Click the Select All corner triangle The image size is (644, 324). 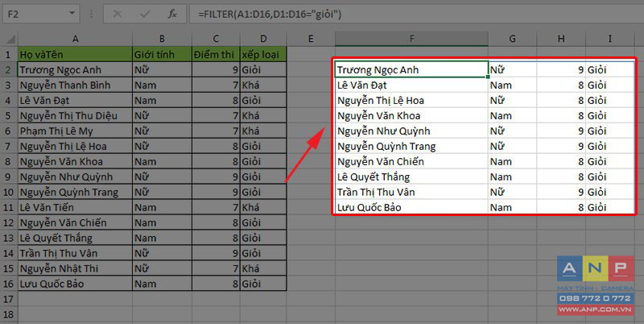tap(10, 39)
